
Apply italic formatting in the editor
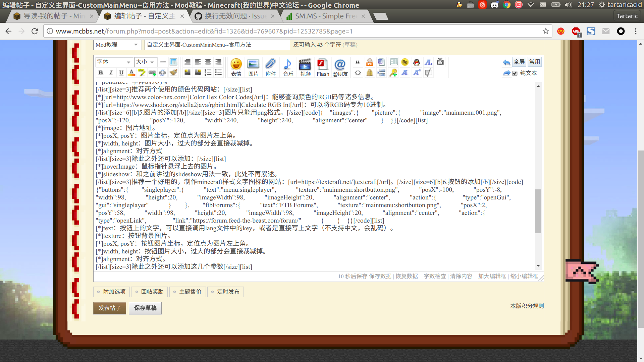click(111, 72)
